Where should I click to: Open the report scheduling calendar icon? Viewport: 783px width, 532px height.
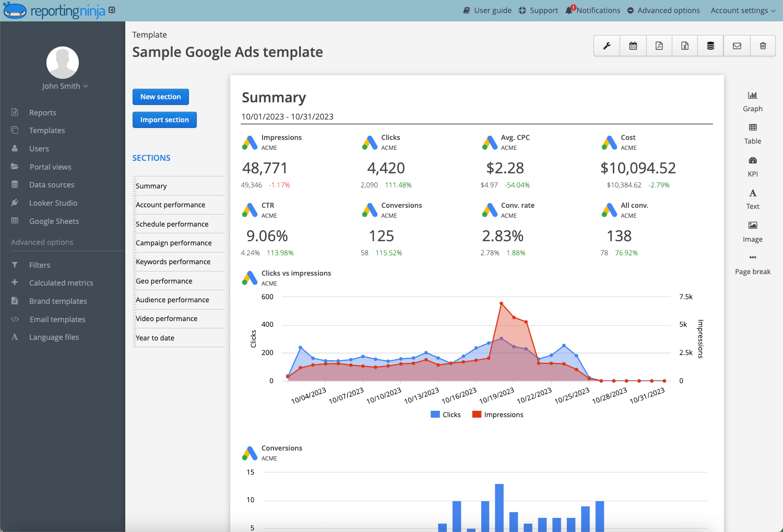[633, 45]
